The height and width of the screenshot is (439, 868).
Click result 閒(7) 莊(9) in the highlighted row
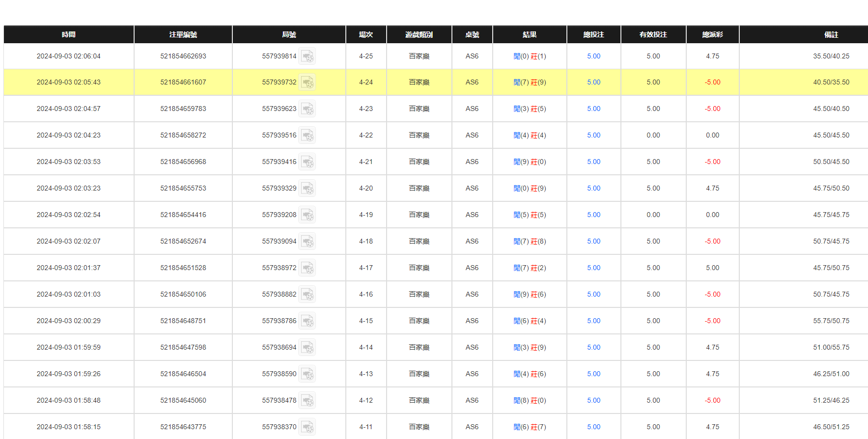pyautogui.click(x=530, y=82)
